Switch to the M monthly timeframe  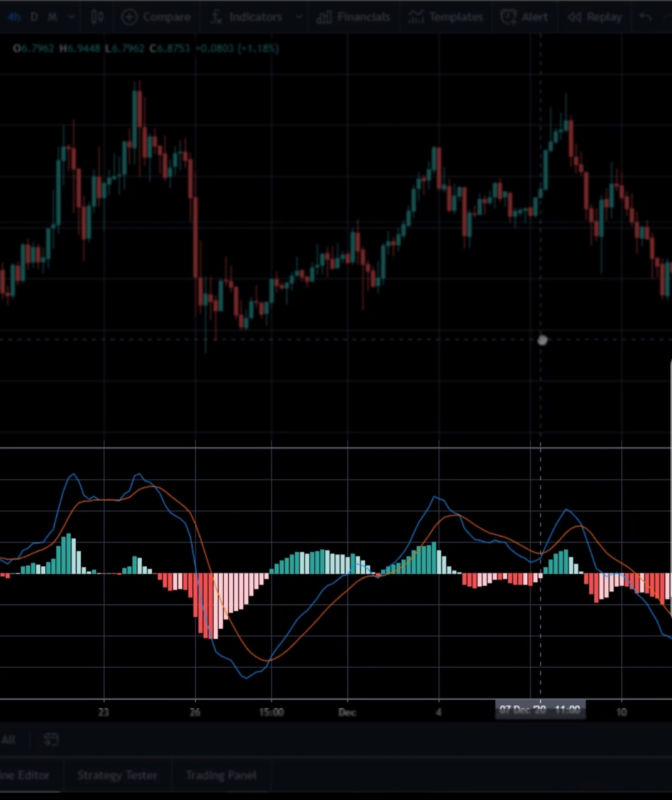click(53, 17)
